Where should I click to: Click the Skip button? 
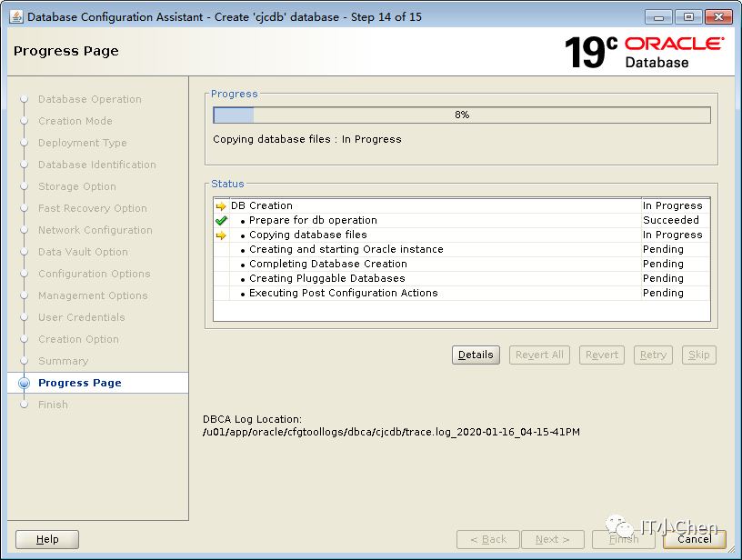(x=699, y=355)
